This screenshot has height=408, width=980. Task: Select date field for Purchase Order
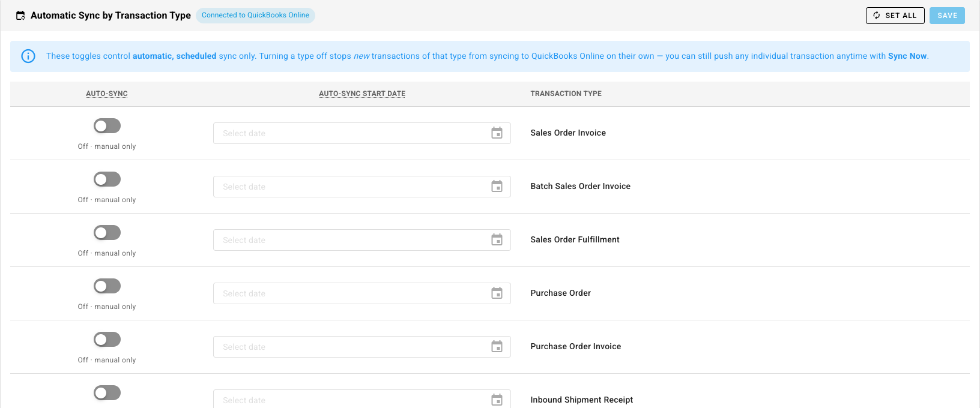[362, 293]
